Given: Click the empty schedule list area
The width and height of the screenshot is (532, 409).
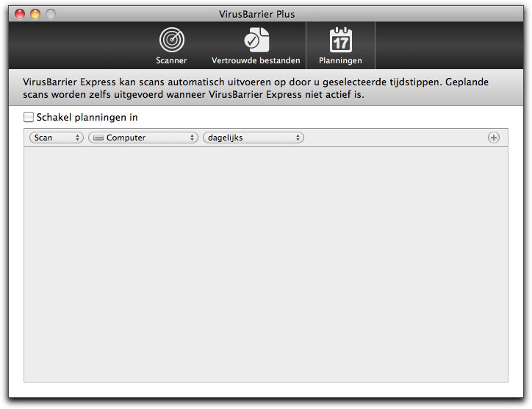Looking at the screenshot, I should click(266, 264).
